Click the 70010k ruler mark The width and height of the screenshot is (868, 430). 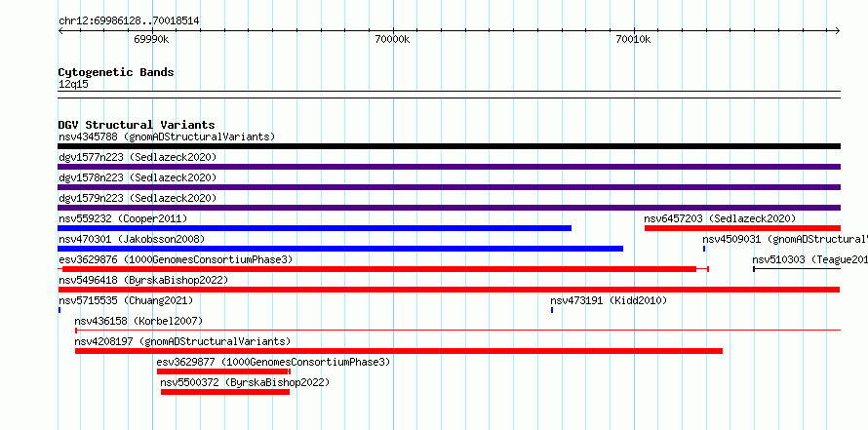633,39
